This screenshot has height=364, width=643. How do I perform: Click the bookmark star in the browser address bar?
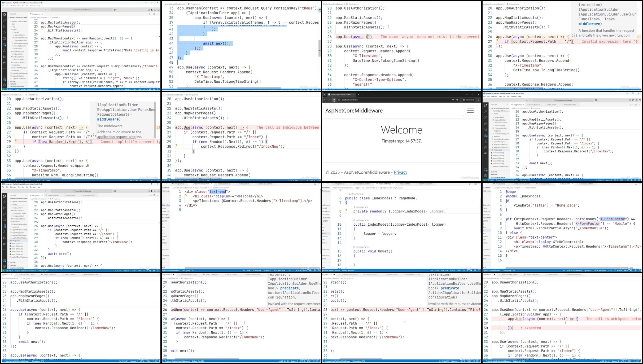457,100
